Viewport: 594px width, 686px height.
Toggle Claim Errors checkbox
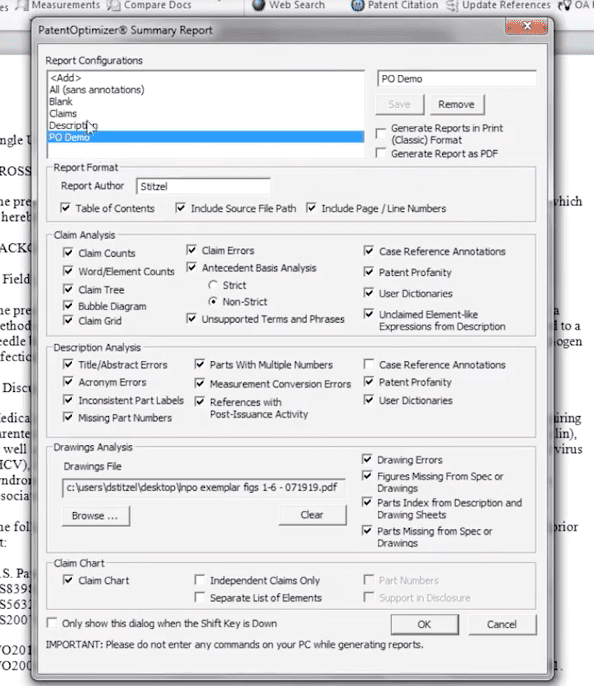click(191, 250)
